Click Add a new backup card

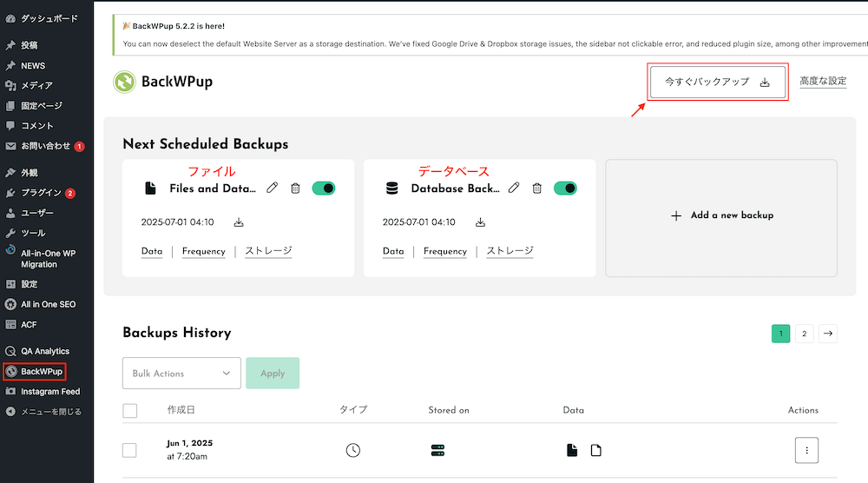tap(721, 218)
